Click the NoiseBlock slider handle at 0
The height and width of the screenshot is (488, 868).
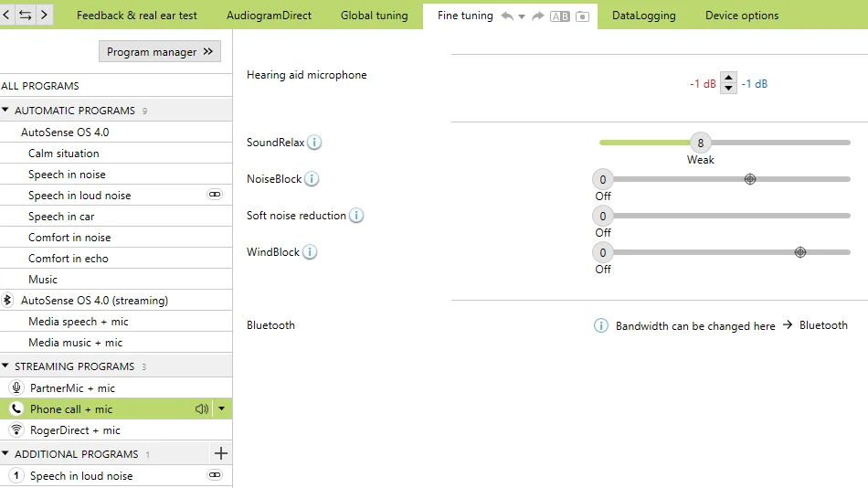pyautogui.click(x=603, y=179)
